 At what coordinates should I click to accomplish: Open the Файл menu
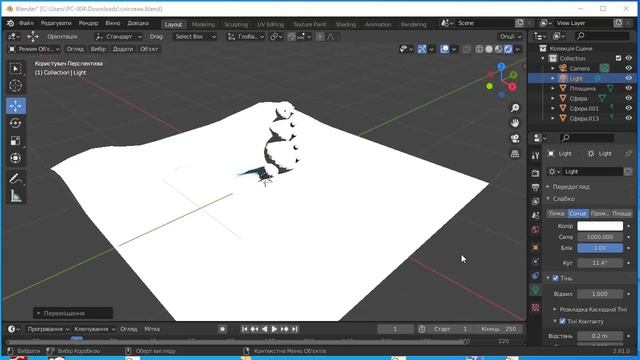(x=26, y=23)
